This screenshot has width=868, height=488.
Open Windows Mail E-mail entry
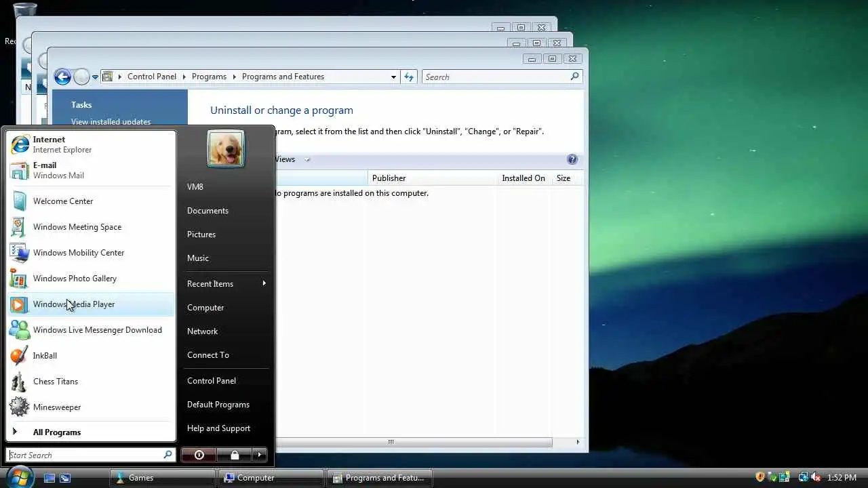point(91,170)
